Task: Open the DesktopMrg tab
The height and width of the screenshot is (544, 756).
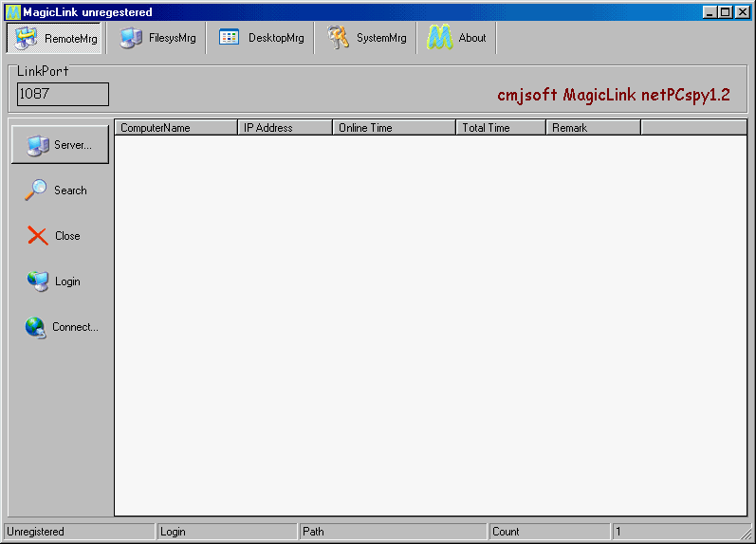Action: pos(261,39)
